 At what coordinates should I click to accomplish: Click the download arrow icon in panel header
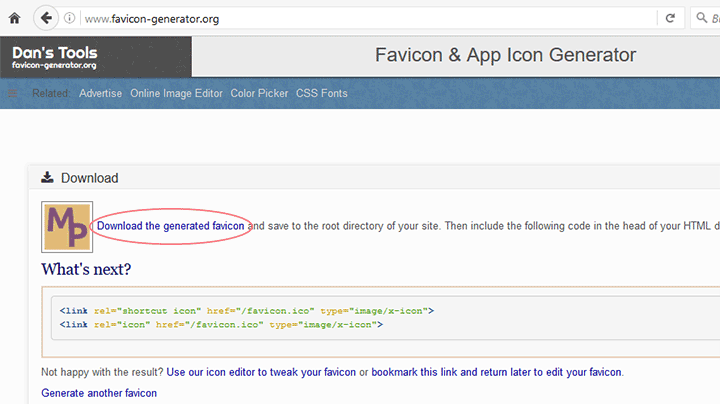47,178
